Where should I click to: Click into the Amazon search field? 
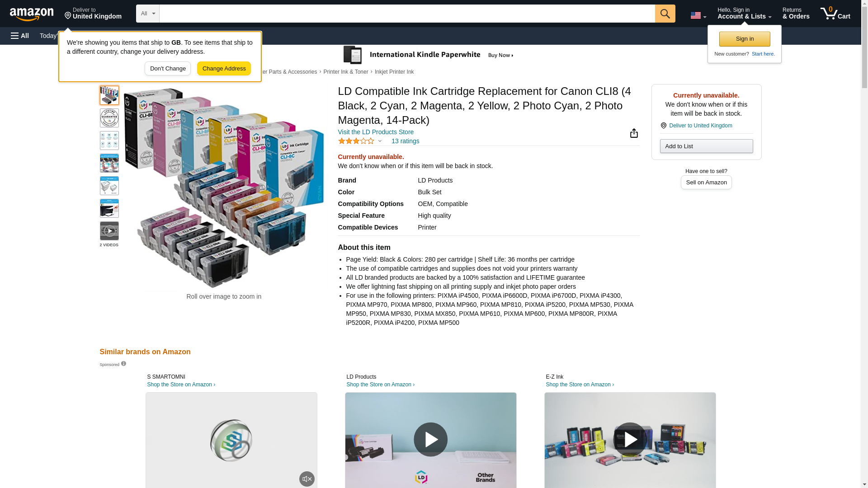click(x=407, y=14)
